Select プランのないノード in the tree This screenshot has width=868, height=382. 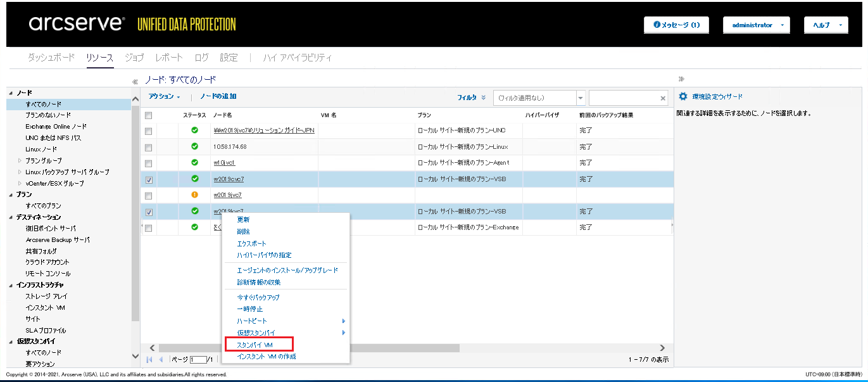[48, 115]
